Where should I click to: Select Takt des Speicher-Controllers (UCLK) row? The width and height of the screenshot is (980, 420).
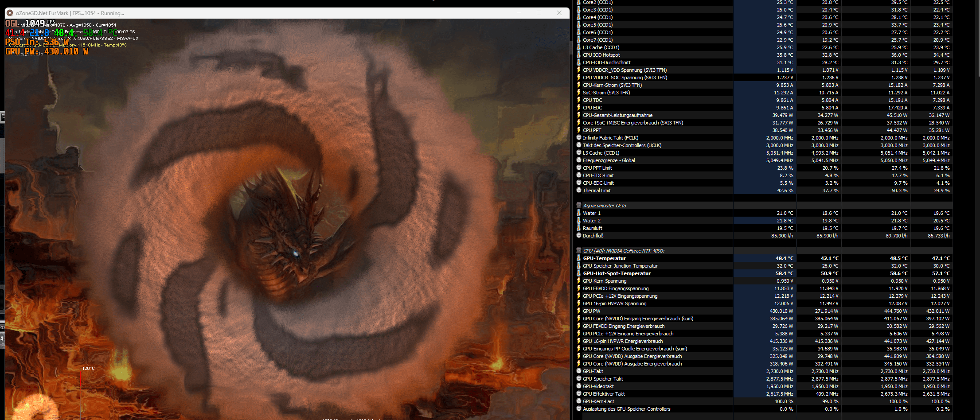(622, 145)
